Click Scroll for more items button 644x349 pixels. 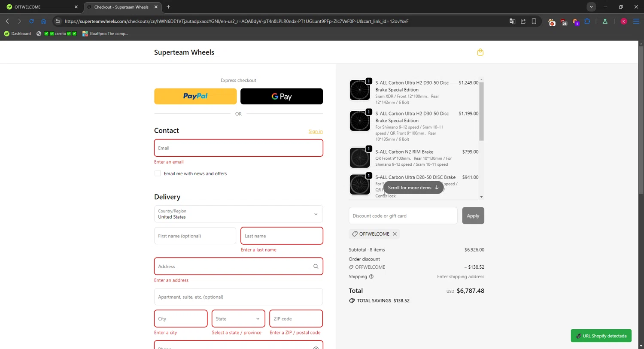pos(413,188)
